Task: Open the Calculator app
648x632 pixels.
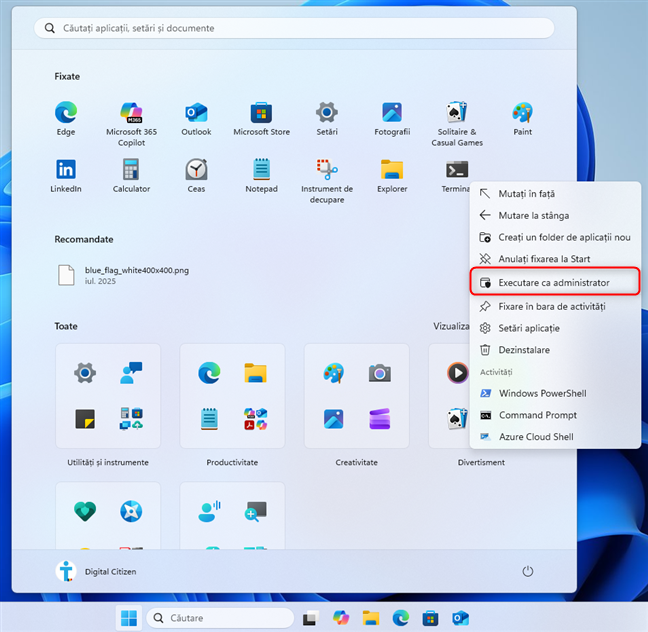Action: point(131,175)
